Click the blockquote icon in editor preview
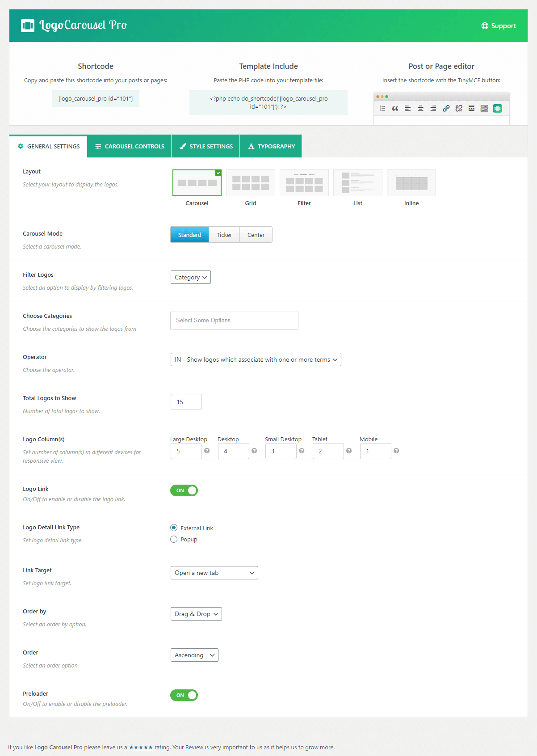This screenshot has height=756, width=537. pos(395,109)
